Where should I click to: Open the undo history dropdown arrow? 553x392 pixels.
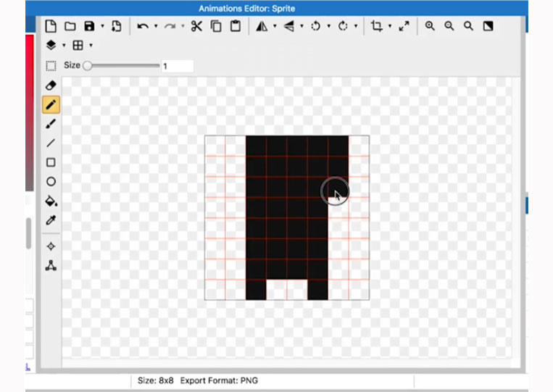pos(156,26)
